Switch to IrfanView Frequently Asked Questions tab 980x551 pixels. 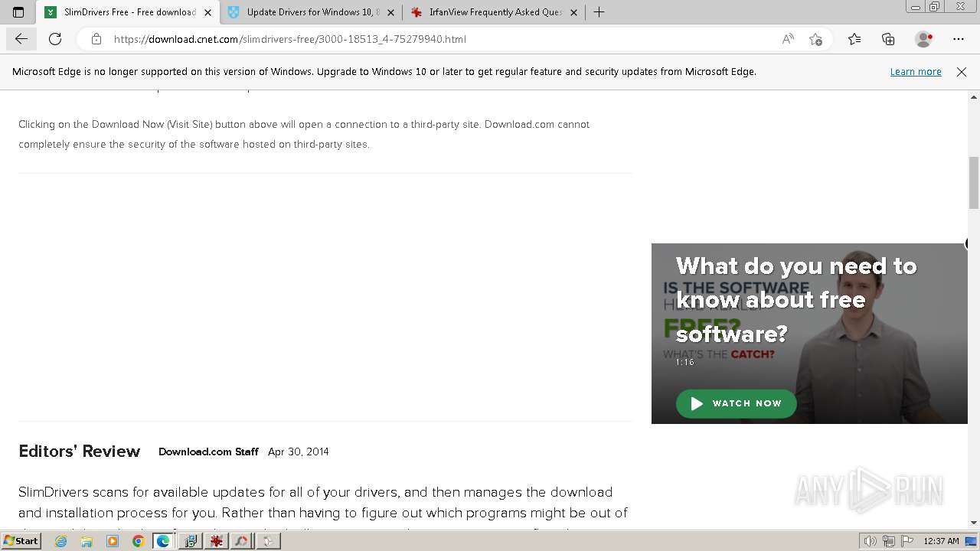pos(494,12)
